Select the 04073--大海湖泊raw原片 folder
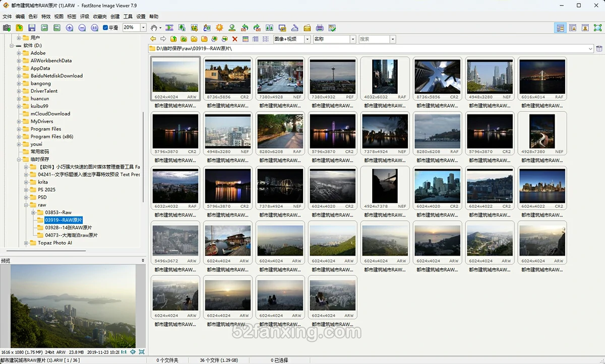 pyautogui.click(x=71, y=235)
